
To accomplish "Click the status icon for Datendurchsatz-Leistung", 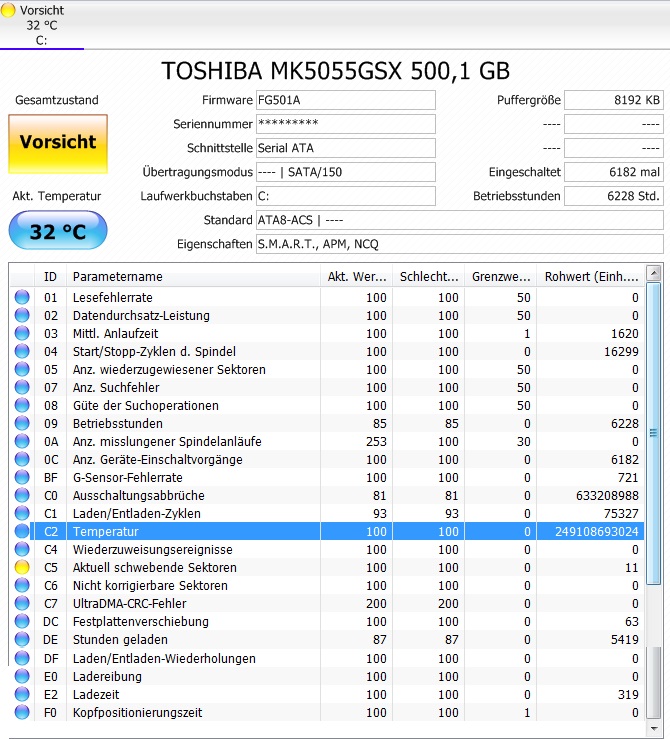I will click(x=22, y=315).
